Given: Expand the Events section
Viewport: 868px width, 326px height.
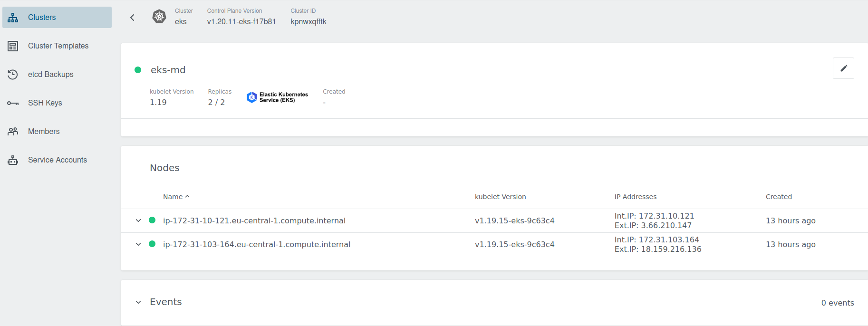Looking at the screenshot, I should 138,302.
